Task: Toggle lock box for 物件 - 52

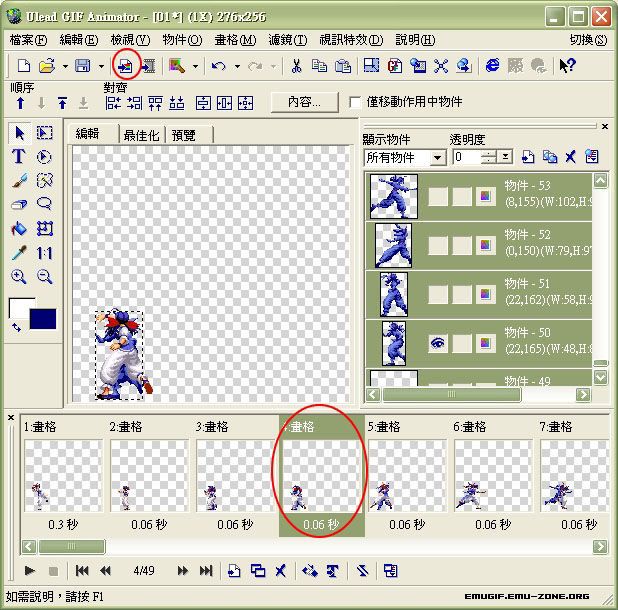Action: point(462,245)
